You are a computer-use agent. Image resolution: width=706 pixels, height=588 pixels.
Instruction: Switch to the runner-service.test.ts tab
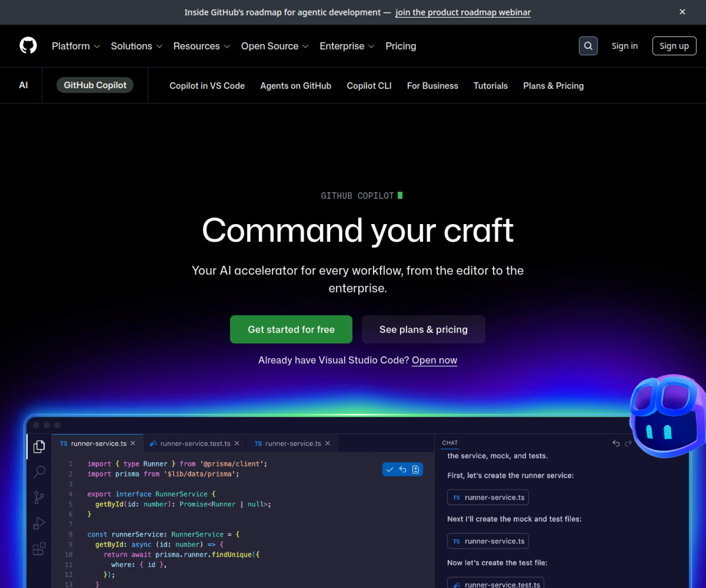[195, 443]
